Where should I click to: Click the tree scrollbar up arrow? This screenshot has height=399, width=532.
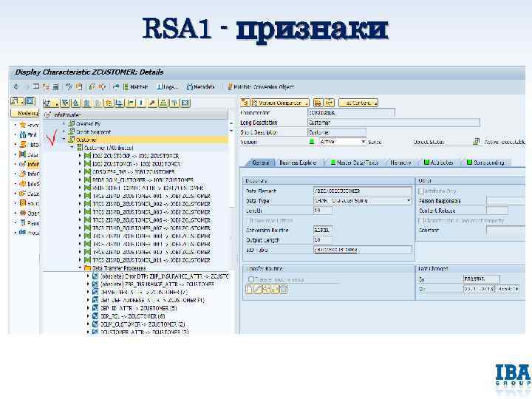point(231,123)
